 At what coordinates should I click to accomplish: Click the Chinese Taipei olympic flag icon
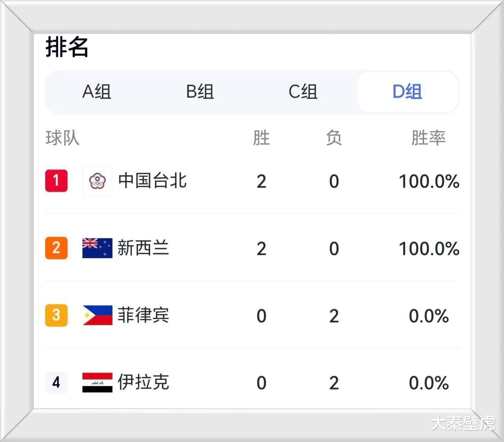click(97, 181)
